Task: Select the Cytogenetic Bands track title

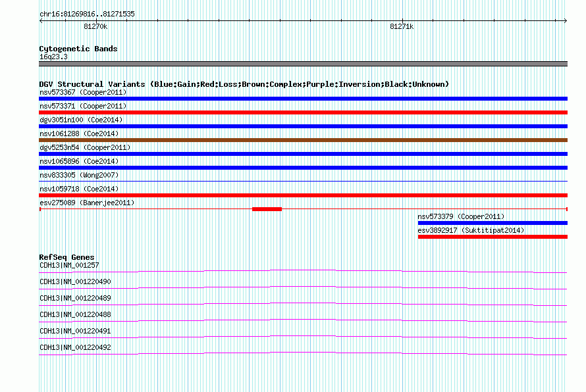Action: [78, 49]
